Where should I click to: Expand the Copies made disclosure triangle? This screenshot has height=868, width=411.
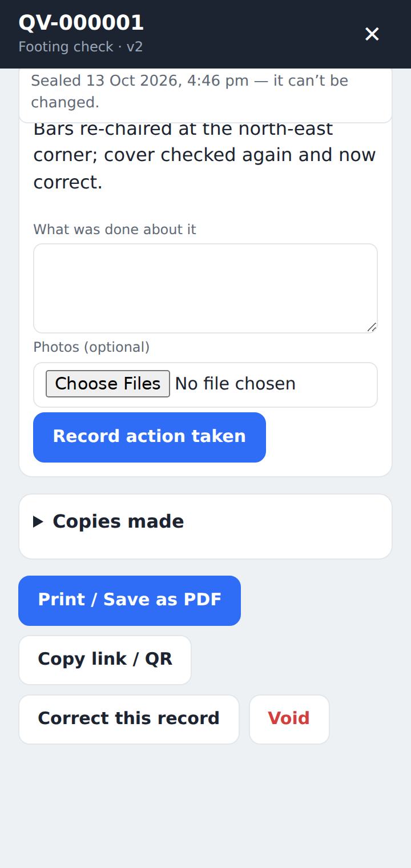[x=38, y=521]
